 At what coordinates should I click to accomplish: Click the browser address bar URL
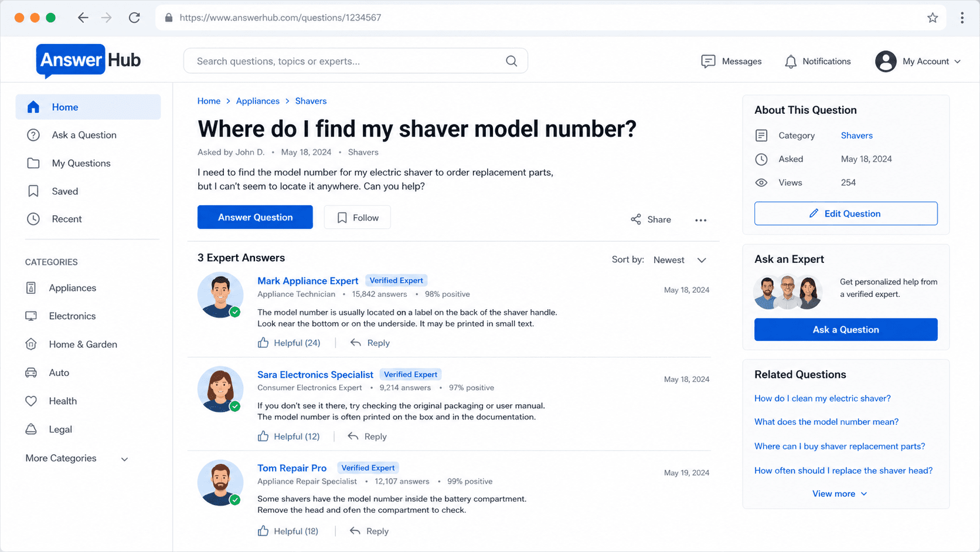click(280, 18)
